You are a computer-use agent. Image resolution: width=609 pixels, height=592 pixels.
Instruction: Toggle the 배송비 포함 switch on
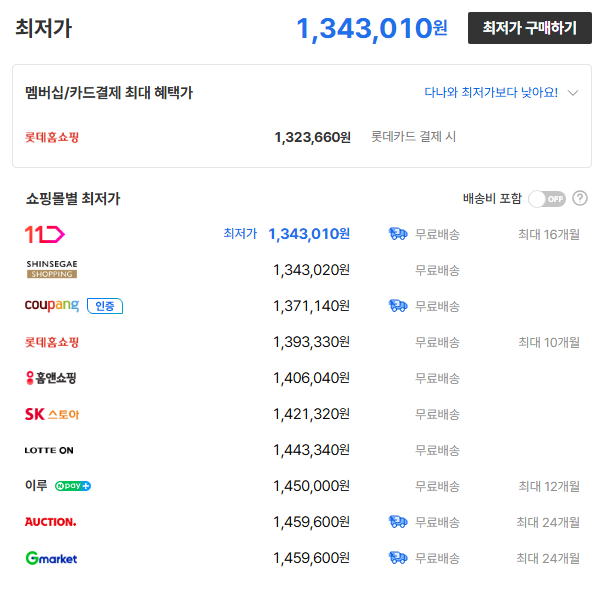point(547,199)
